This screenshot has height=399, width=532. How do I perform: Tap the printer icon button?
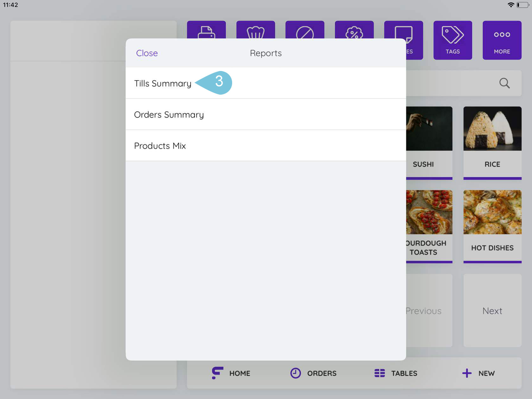tap(206, 30)
